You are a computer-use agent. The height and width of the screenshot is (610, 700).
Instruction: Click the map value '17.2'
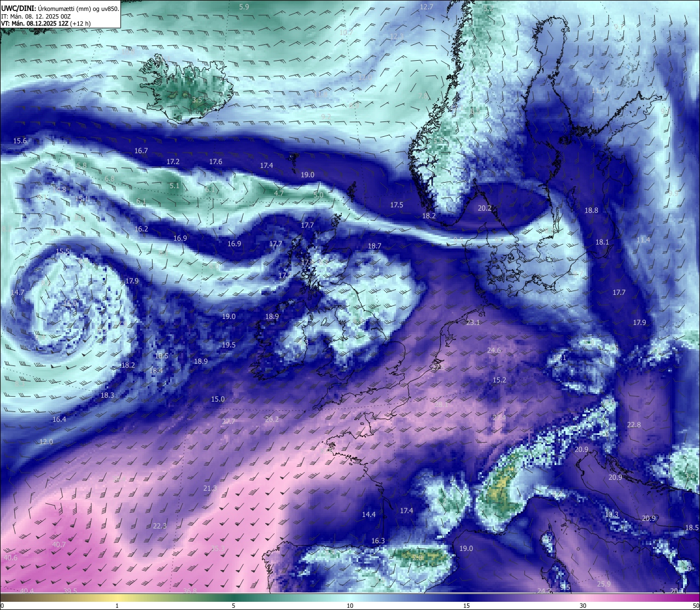[173, 162]
